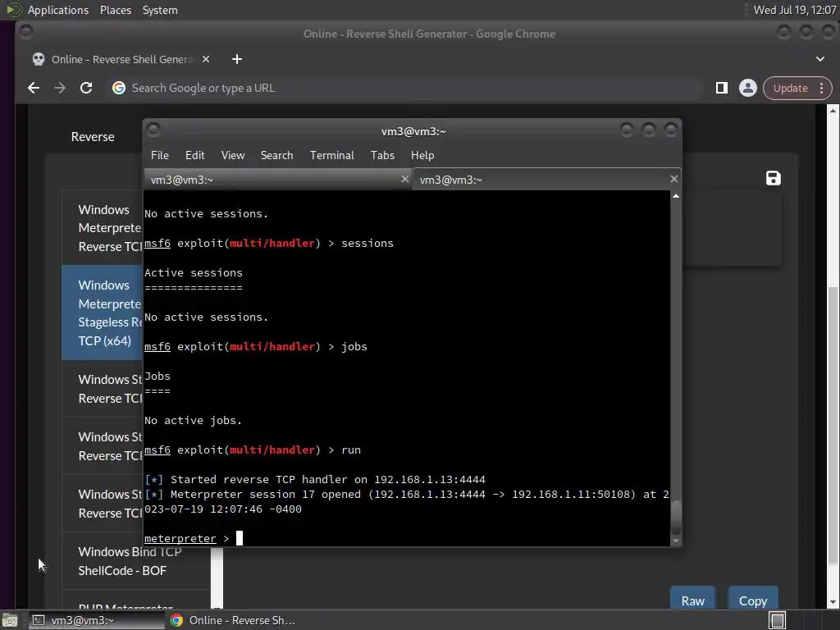Click the Google icon in address bar
Image resolution: width=840 pixels, height=630 pixels.
(119, 88)
